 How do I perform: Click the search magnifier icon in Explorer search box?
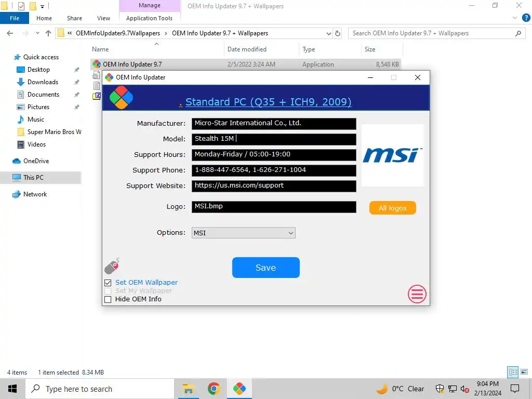point(518,33)
